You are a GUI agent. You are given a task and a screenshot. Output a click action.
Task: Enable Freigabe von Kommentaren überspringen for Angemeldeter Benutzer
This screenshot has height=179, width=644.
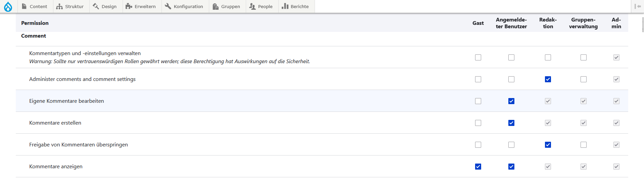pyautogui.click(x=511, y=145)
